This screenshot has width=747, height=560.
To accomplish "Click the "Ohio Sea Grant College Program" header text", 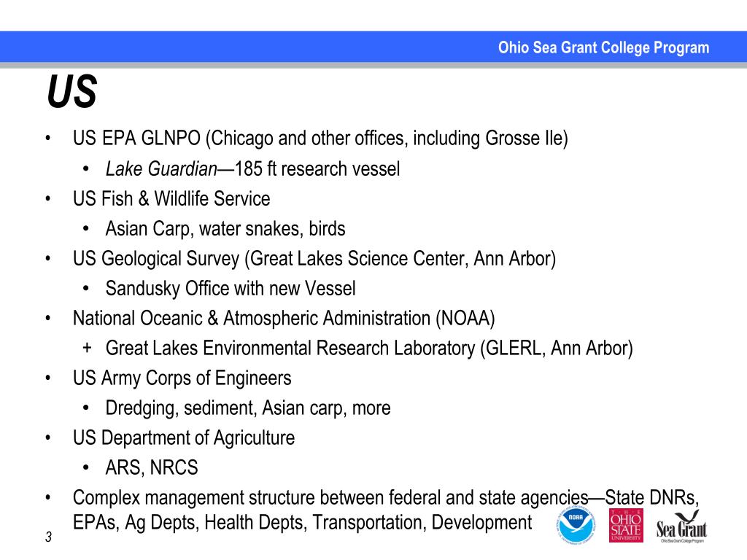I will click(x=603, y=48).
